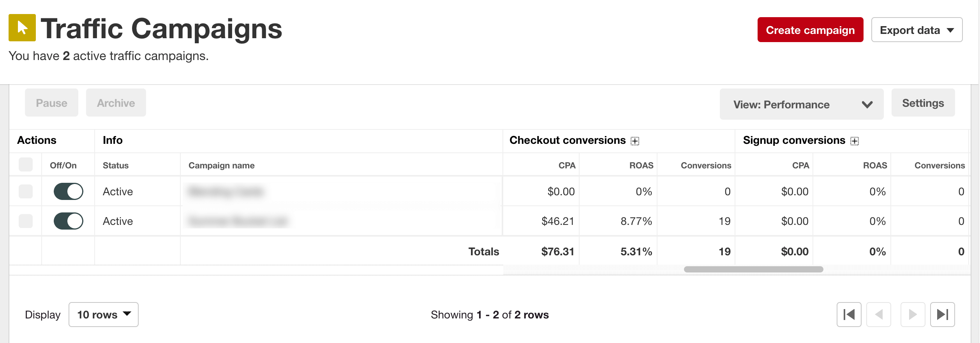The image size is (980, 343).
Task: Click the horizontal table scrollbar
Action: (x=753, y=269)
